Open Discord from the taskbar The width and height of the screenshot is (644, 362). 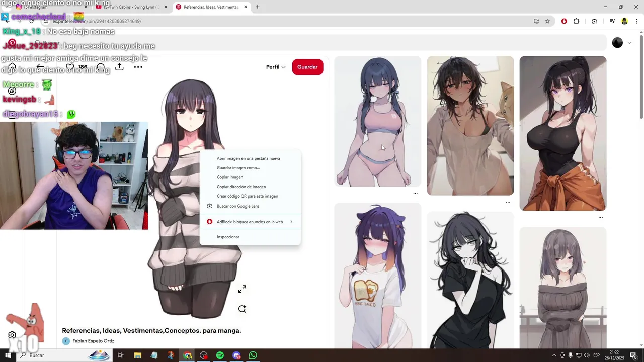coord(236,355)
